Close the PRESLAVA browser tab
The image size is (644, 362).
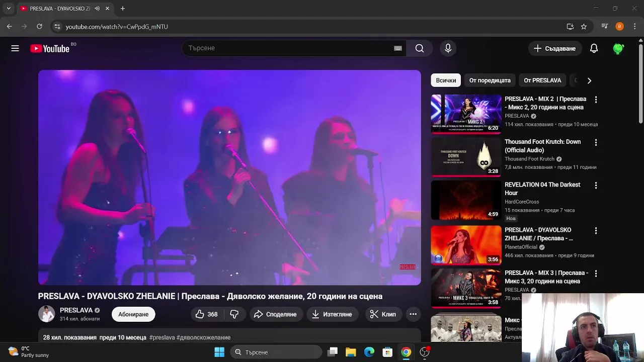point(107,9)
